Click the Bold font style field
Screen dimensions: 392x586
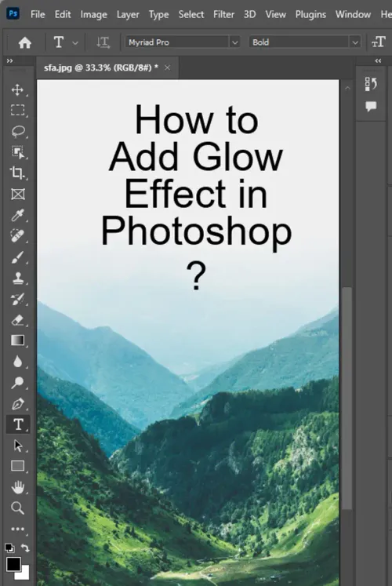pyautogui.click(x=299, y=42)
